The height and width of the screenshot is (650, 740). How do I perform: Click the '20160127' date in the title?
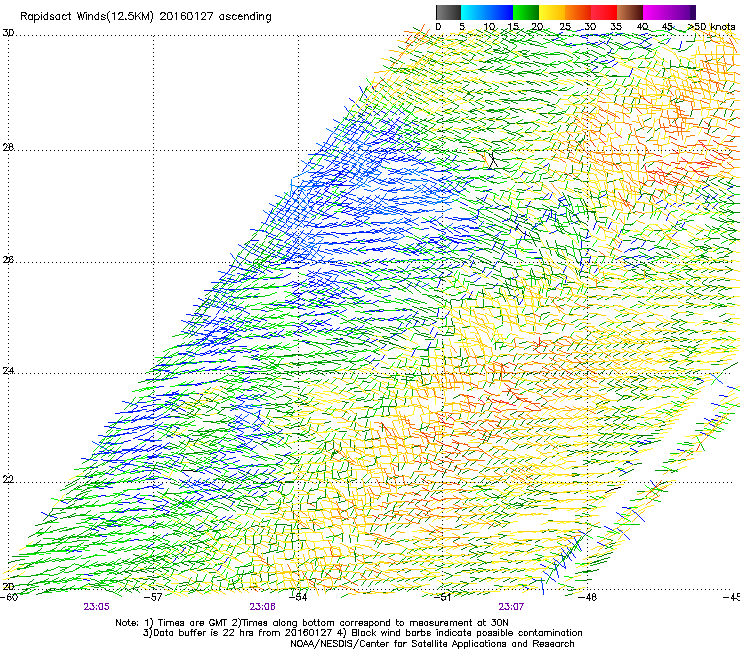coord(186,16)
